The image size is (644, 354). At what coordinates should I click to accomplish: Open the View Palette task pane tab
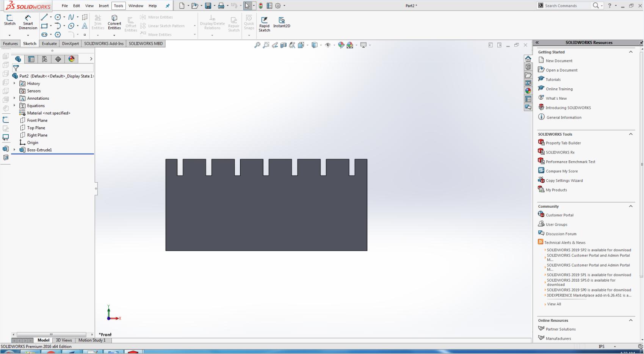click(x=528, y=83)
